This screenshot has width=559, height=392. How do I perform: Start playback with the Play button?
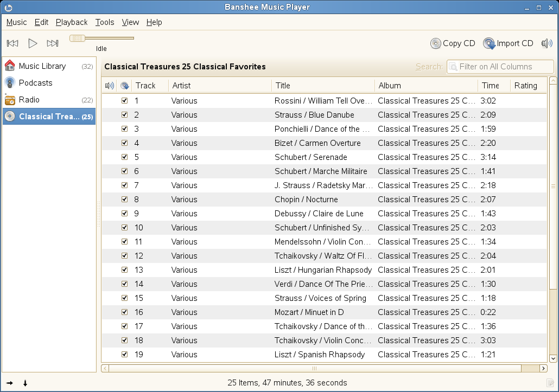33,43
